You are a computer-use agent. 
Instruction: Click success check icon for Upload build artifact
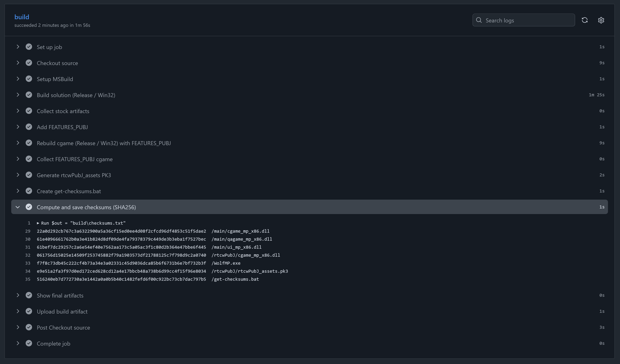click(x=29, y=311)
